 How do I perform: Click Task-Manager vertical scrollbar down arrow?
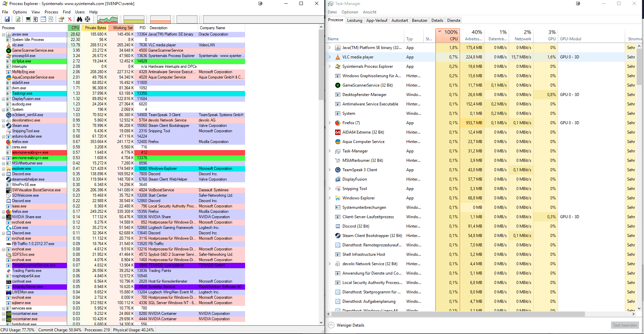point(639,308)
